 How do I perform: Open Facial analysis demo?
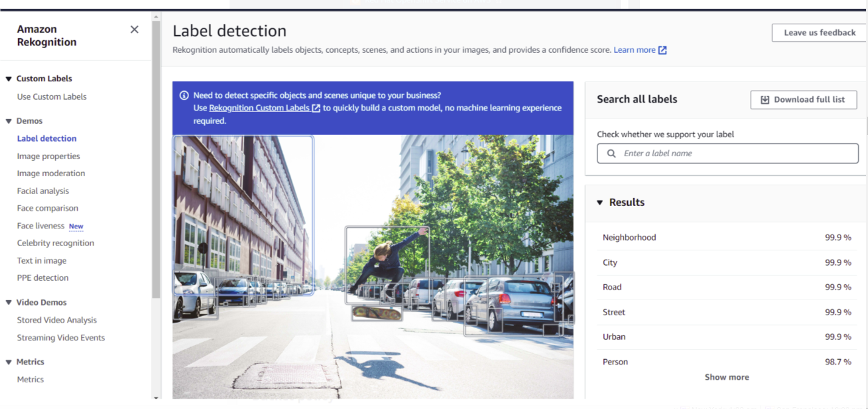(43, 191)
